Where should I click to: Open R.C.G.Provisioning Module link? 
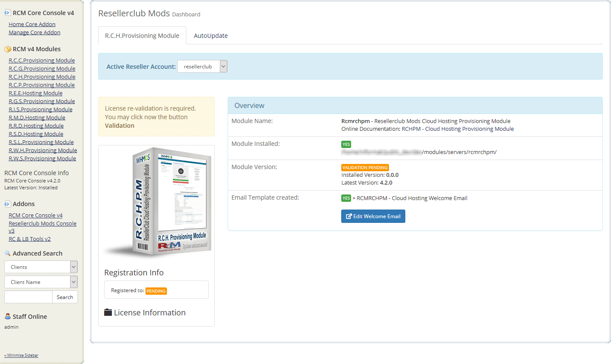pyautogui.click(x=42, y=68)
